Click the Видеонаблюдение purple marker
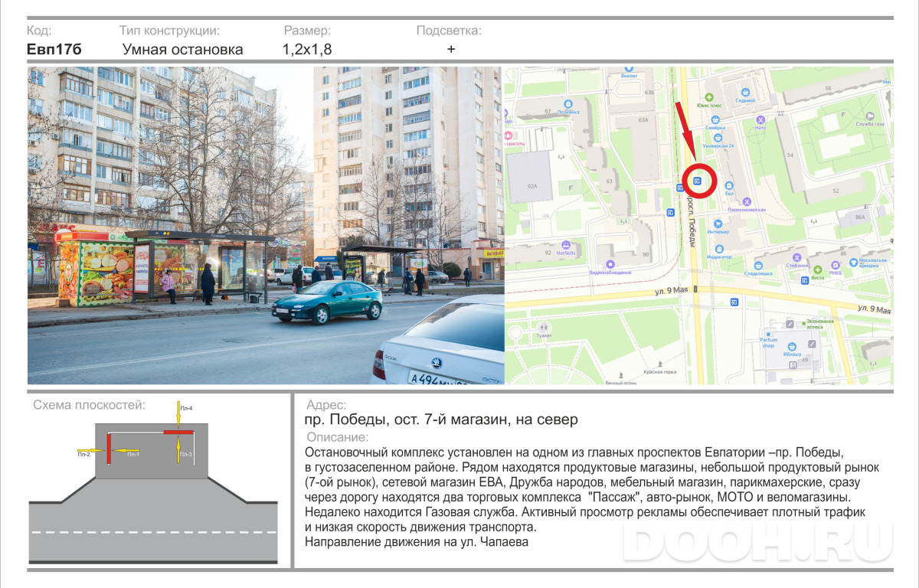The width and height of the screenshot is (919, 588). coord(610,264)
